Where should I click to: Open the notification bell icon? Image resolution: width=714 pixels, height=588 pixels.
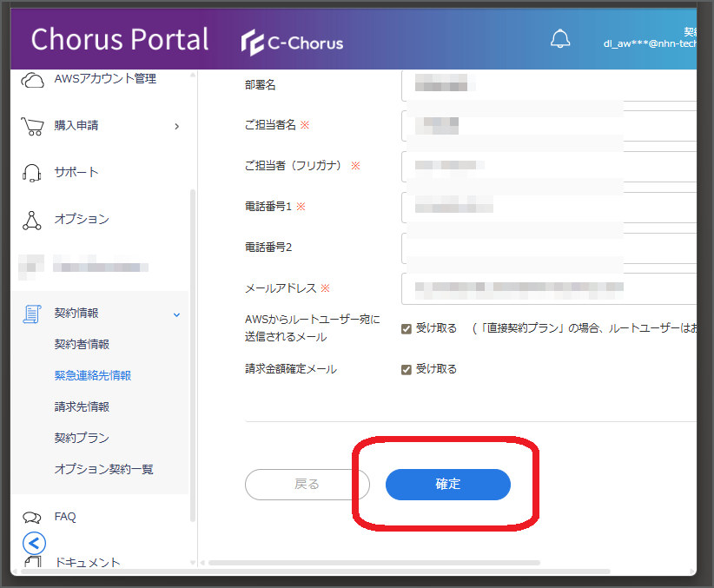point(560,39)
